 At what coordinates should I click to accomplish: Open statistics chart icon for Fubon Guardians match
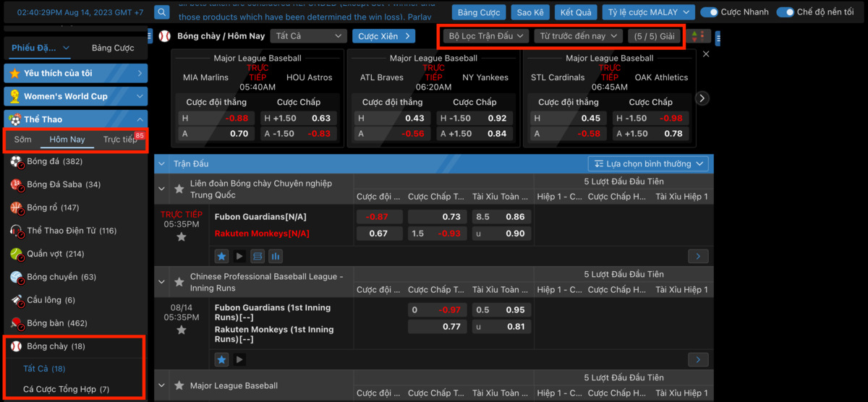(x=276, y=256)
